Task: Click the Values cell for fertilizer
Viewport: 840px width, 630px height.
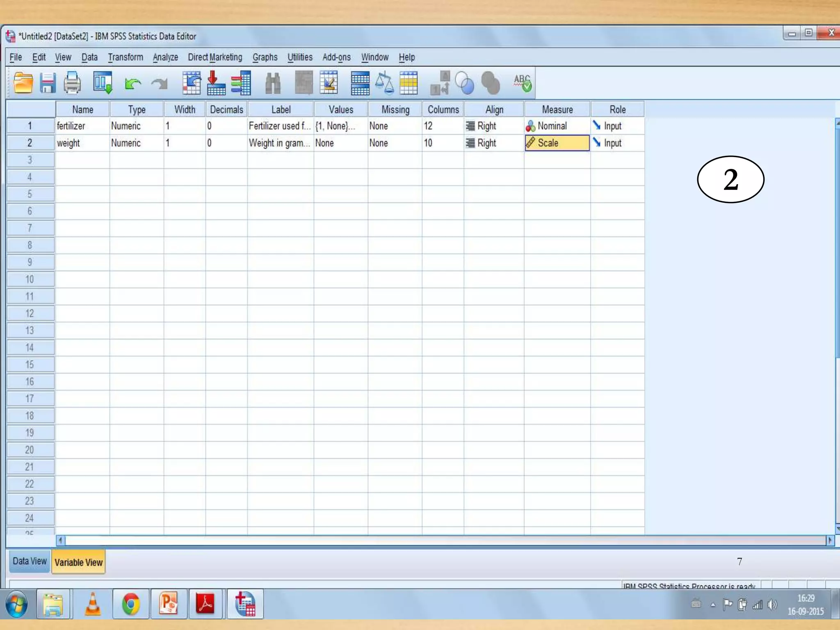Action: click(x=340, y=126)
